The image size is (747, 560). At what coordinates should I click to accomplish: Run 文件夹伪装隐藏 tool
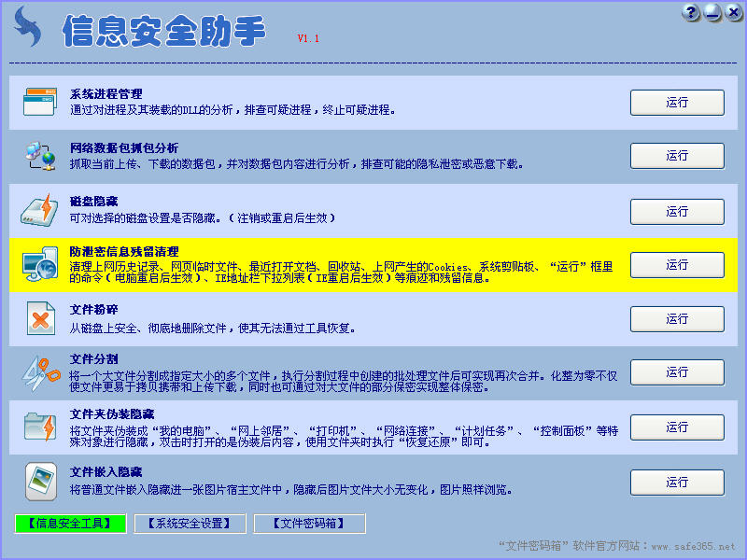point(677,427)
